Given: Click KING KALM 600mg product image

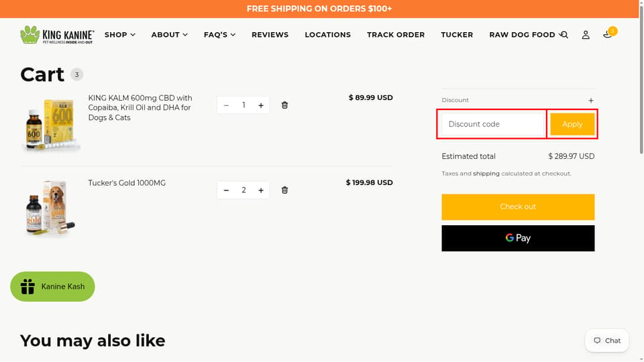Looking at the screenshot, I should tap(51, 125).
